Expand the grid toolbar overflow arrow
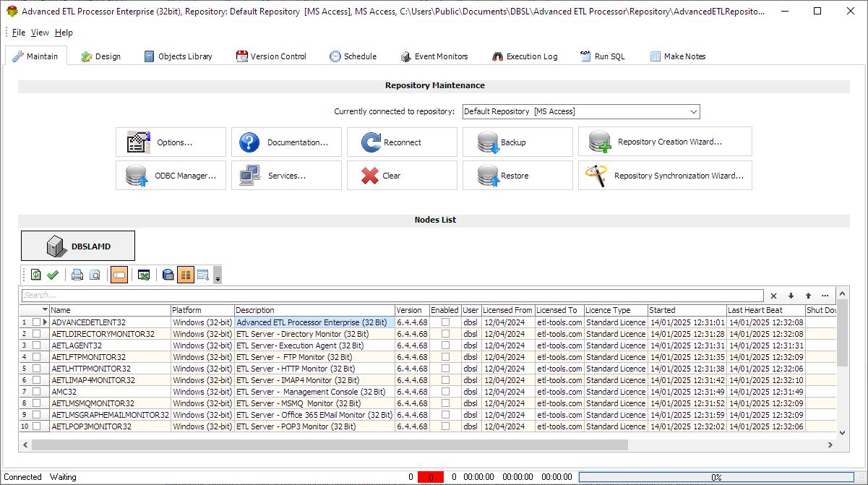Screen dimensions: 868x485 [218, 275]
